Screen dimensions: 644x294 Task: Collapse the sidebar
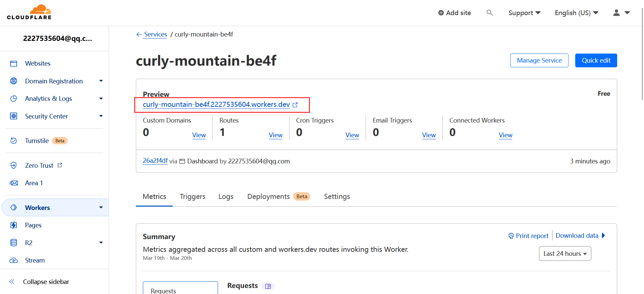pyautogui.click(x=46, y=282)
